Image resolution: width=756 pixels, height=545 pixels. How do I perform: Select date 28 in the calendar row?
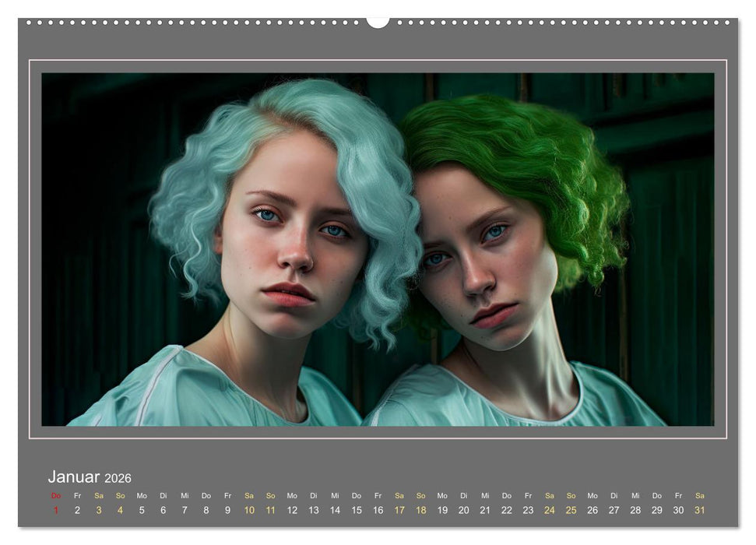pyautogui.click(x=635, y=510)
